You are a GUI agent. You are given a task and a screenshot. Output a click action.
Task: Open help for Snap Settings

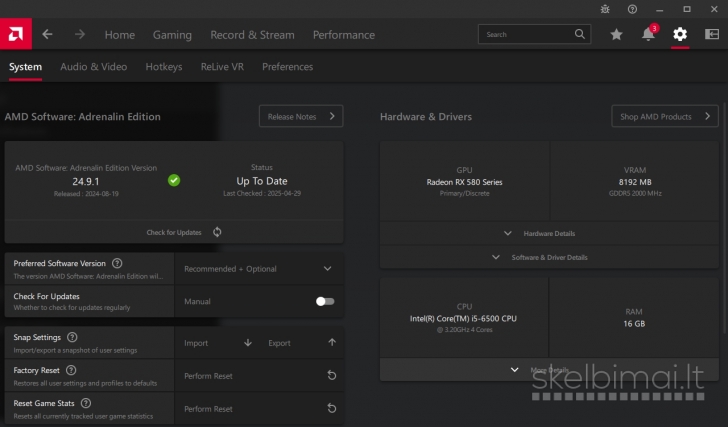point(72,337)
